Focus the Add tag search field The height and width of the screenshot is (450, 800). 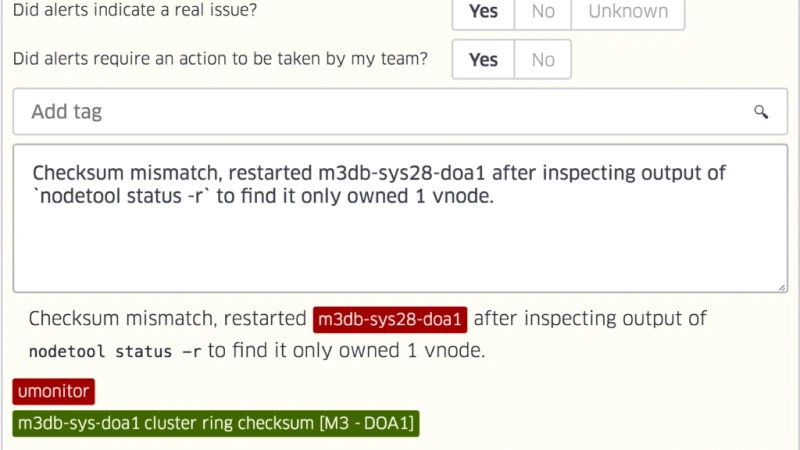(x=400, y=112)
